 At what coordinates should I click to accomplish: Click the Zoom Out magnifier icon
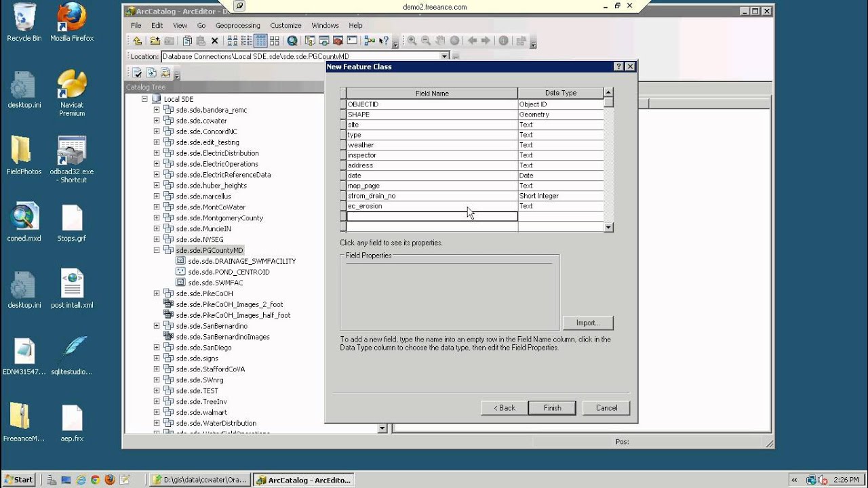pyautogui.click(x=426, y=41)
